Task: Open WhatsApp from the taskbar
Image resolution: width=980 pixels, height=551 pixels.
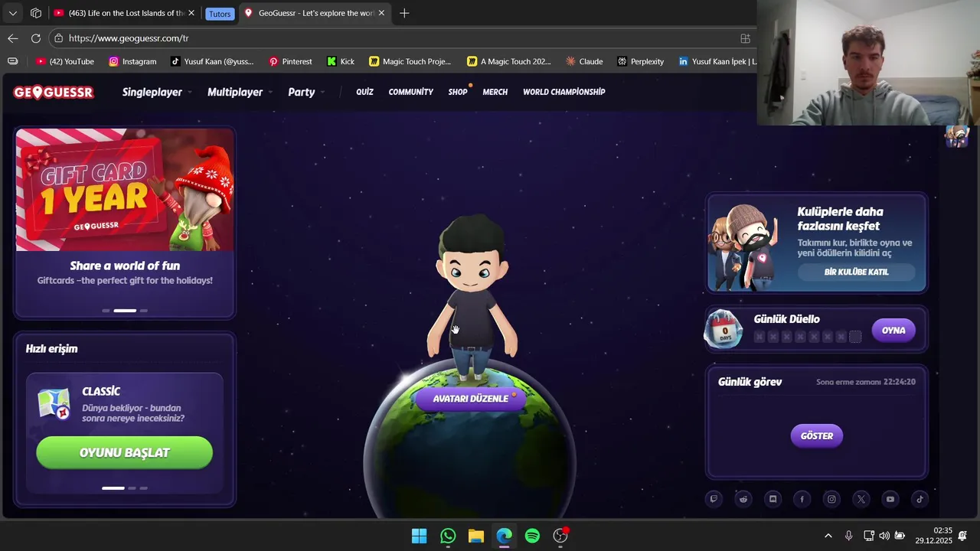Action: 448,536
